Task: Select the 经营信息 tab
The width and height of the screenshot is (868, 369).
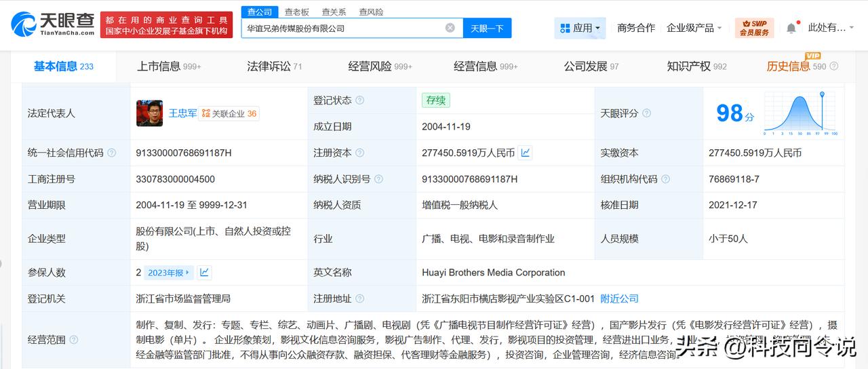Action: [486, 66]
